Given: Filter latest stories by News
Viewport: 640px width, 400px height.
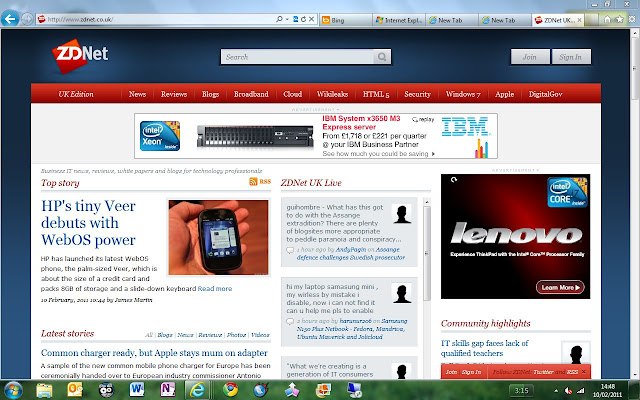Looking at the screenshot, I should [185, 335].
